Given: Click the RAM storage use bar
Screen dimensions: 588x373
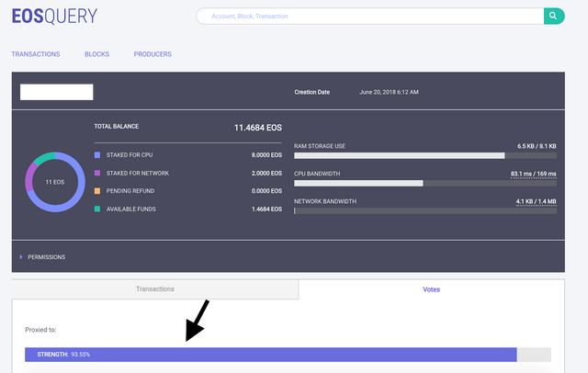Looking at the screenshot, I should [x=425, y=155].
